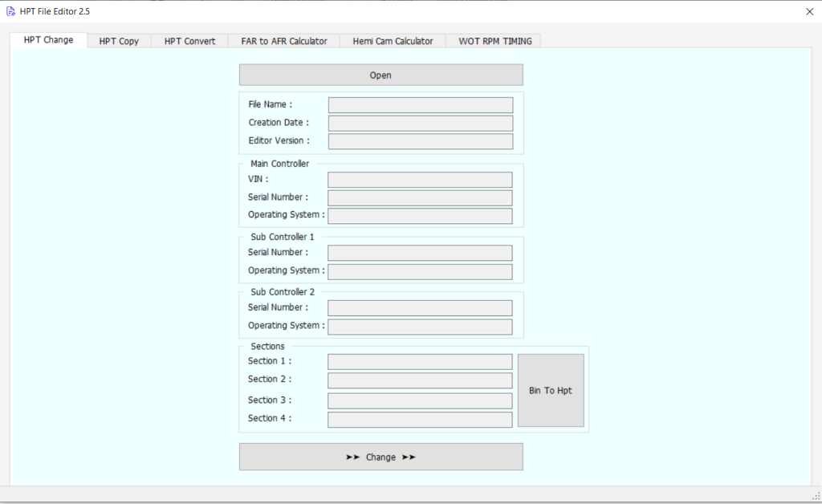Click the Sub Controller 2 Serial Number field
822x504 pixels.
coord(420,307)
